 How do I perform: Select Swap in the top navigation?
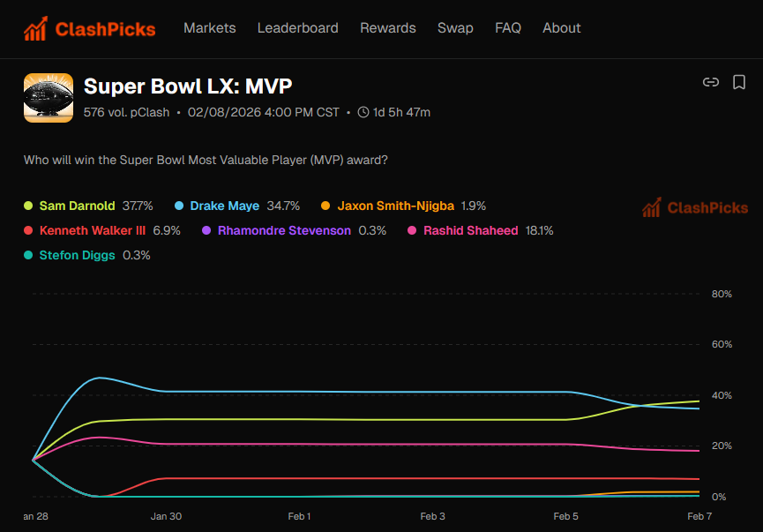pyautogui.click(x=455, y=28)
